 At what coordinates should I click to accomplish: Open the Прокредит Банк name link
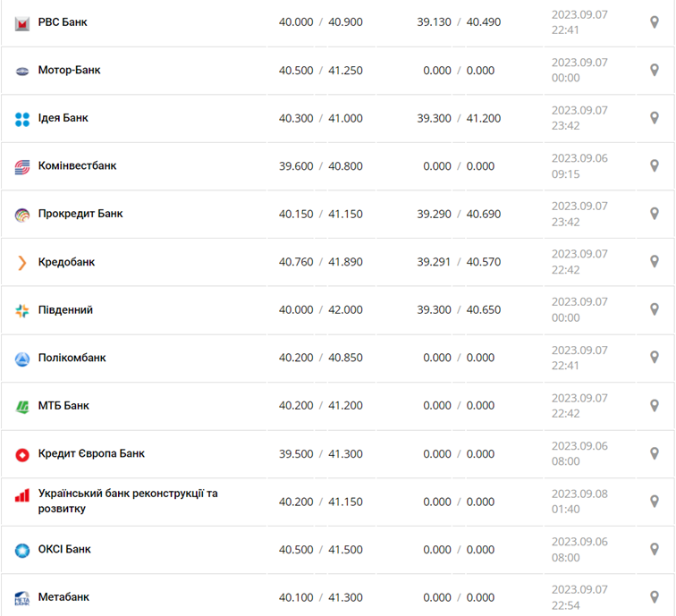tap(80, 214)
